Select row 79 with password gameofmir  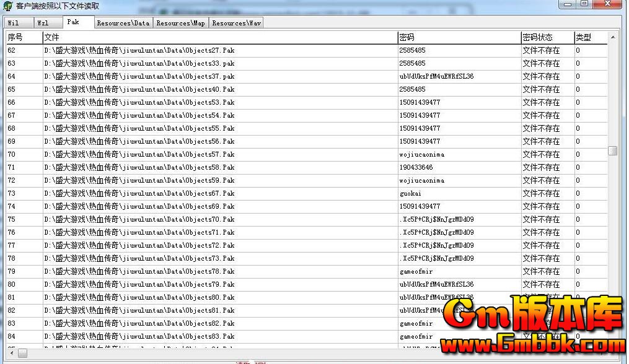pyautogui.click(x=416, y=271)
